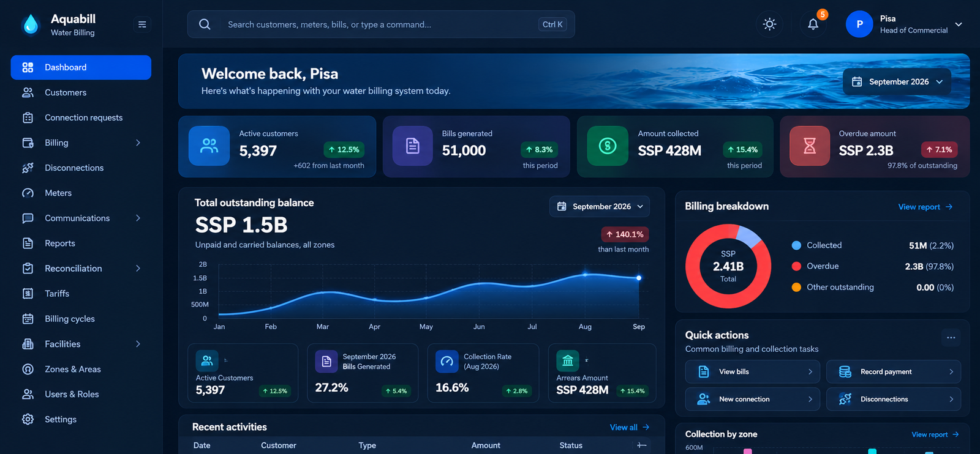Click the Overdue red legend dot
Image resolution: width=980 pixels, height=454 pixels.
coord(796,266)
